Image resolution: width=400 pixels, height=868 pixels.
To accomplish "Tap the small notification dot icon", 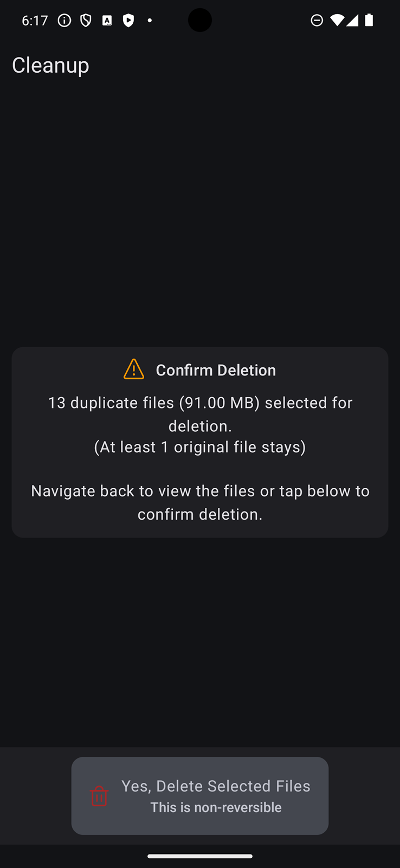I will coord(150,21).
